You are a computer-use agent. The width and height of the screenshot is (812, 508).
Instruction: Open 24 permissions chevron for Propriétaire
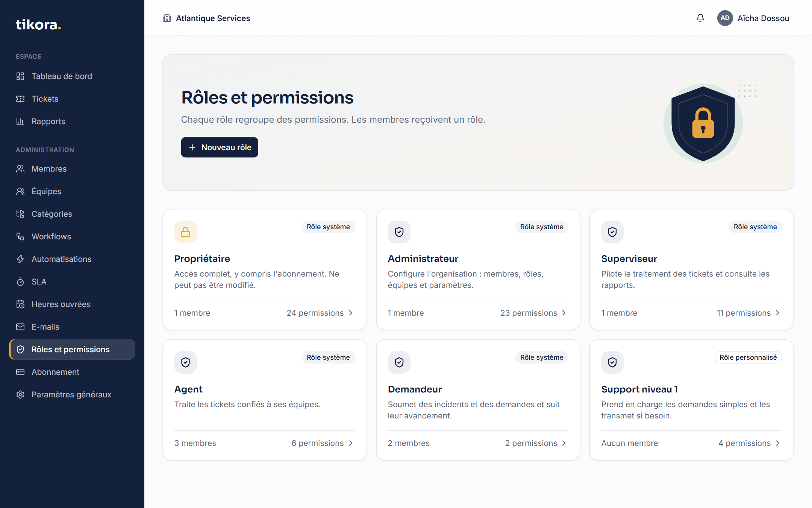(351, 313)
